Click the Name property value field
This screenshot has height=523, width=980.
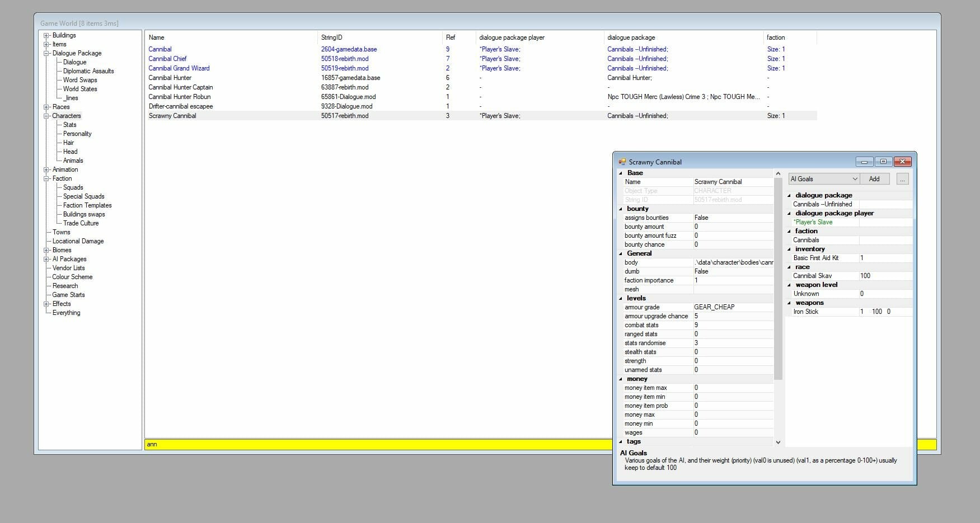coord(733,182)
